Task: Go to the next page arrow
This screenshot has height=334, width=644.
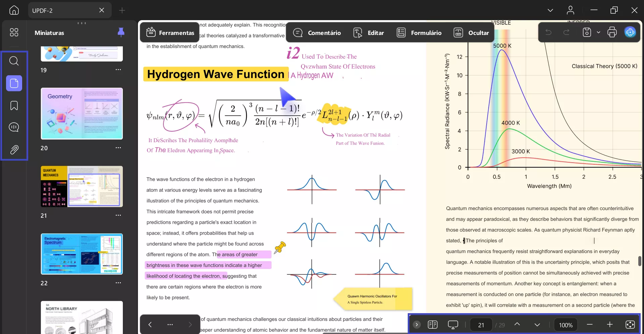Action: pyautogui.click(x=537, y=325)
